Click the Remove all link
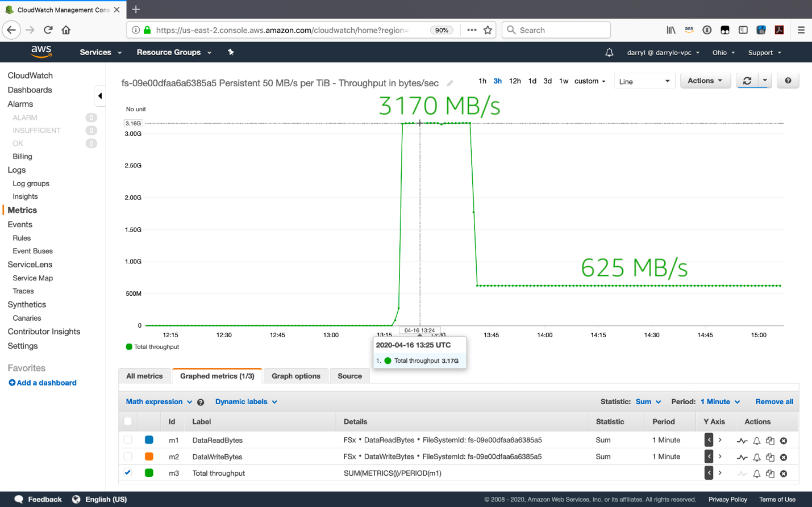 [774, 401]
